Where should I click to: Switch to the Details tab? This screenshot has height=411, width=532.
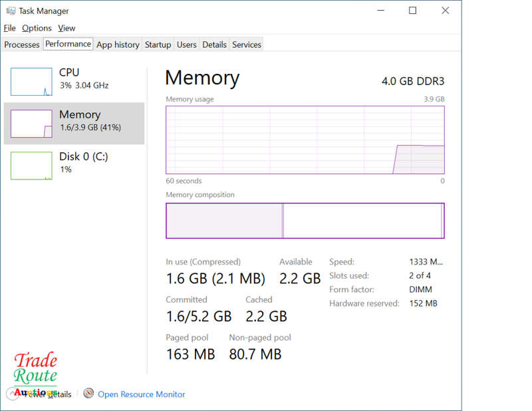click(214, 45)
